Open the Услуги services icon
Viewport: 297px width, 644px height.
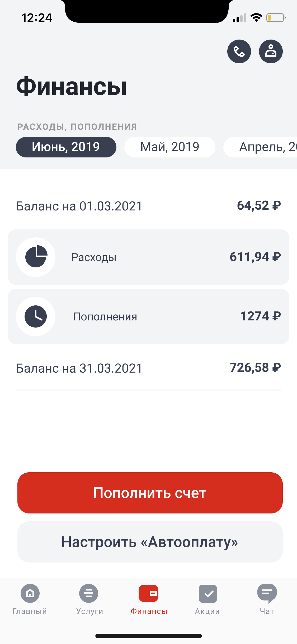[x=89, y=593]
